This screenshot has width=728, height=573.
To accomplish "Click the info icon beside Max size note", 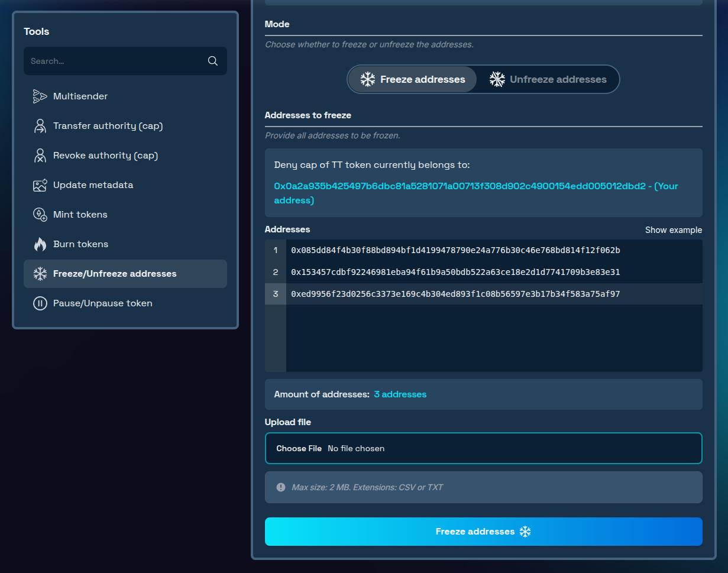I will click(x=281, y=487).
